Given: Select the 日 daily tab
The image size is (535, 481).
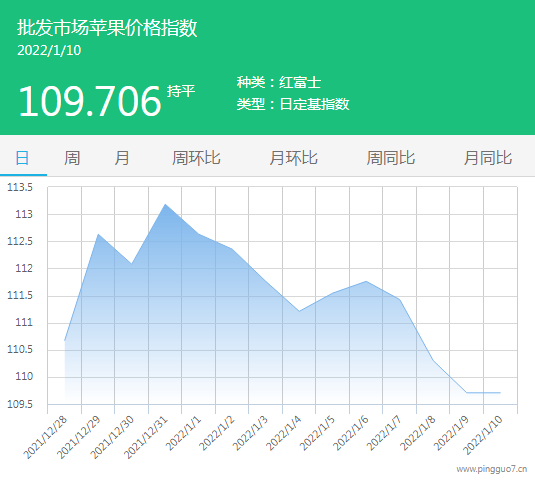Looking at the screenshot, I should (x=23, y=158).
